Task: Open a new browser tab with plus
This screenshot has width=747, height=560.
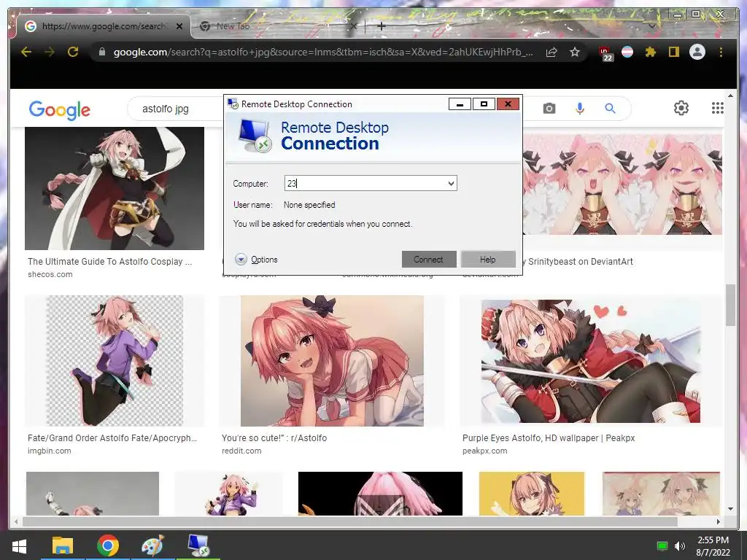Action: click(x=381, y=27)
